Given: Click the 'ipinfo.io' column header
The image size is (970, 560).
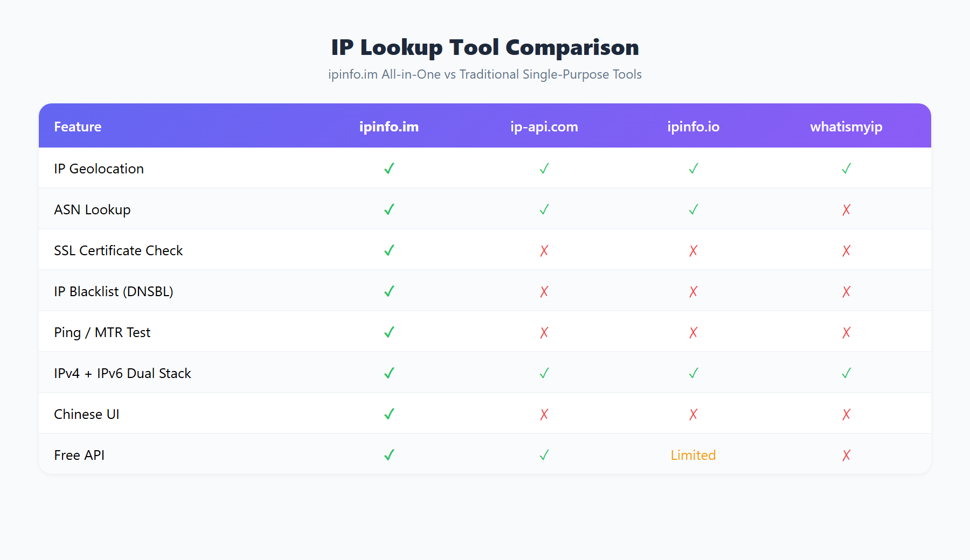Looking at the screenshot, I should (694, 127).
